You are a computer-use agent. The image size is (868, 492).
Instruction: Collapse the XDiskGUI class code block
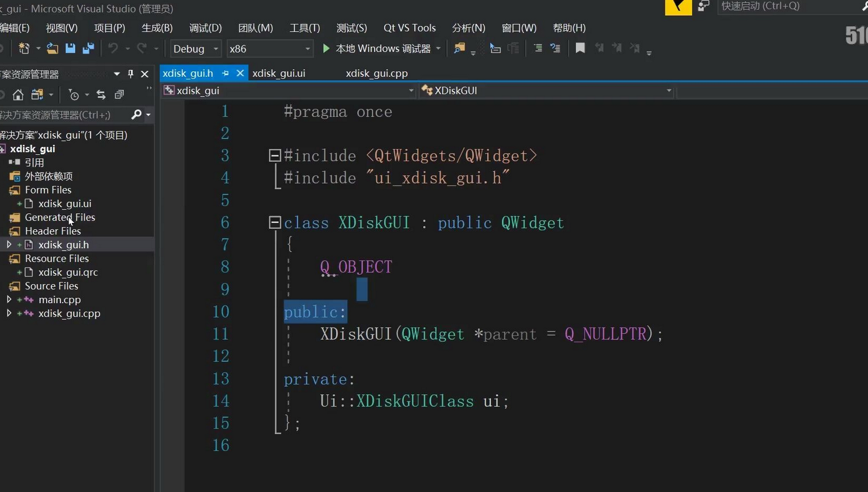pos(275,222)
